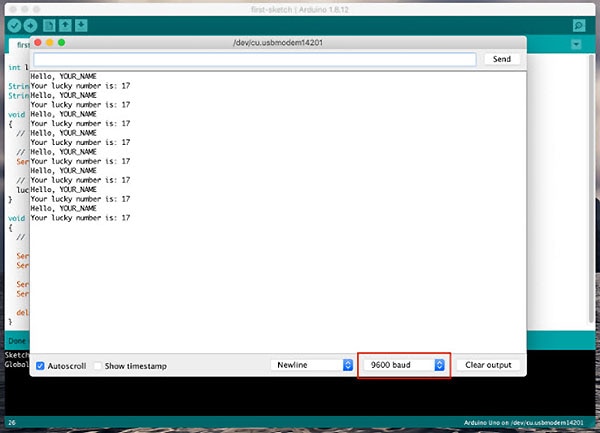Save the sketch with the down-arrow icon
The width and height of the screenshot is (600, 433).
click(x=81, y=24)
